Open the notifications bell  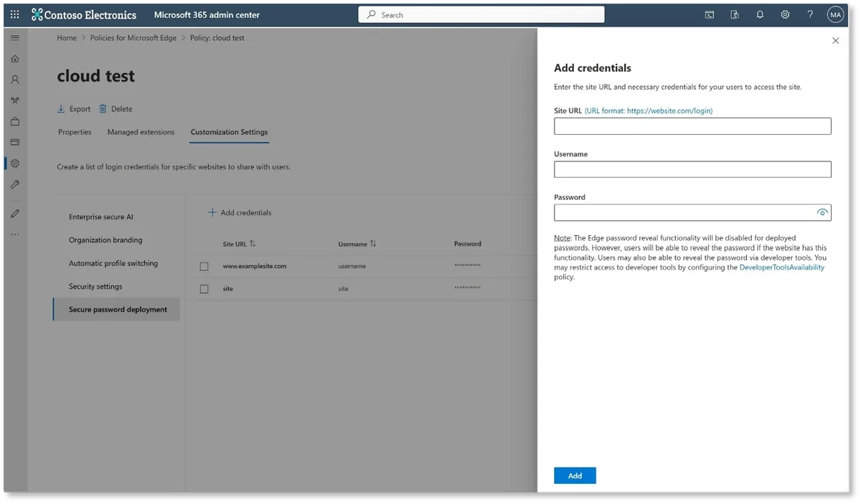pyautogui.click(x=760, y=14)
